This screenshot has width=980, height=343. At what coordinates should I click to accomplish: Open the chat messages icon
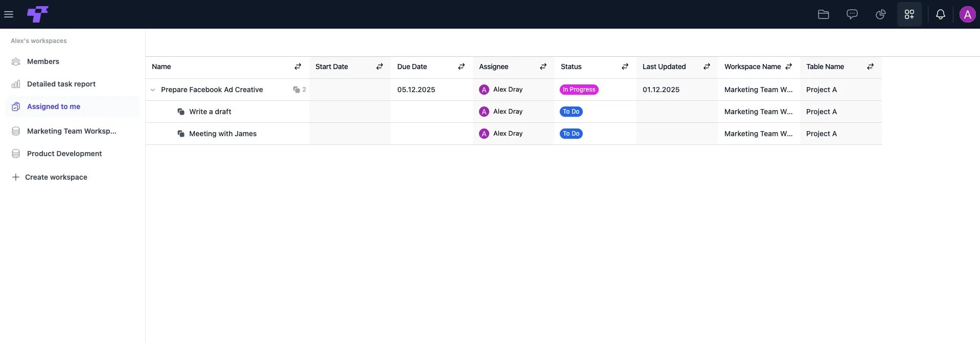tap(852, 14)
